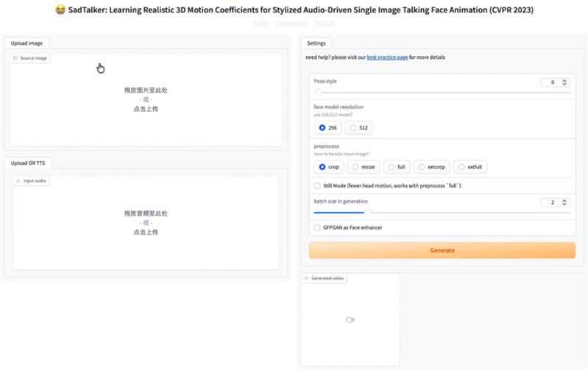Click the Input audio icon label
Screen dimensions: 588x373
18,180
